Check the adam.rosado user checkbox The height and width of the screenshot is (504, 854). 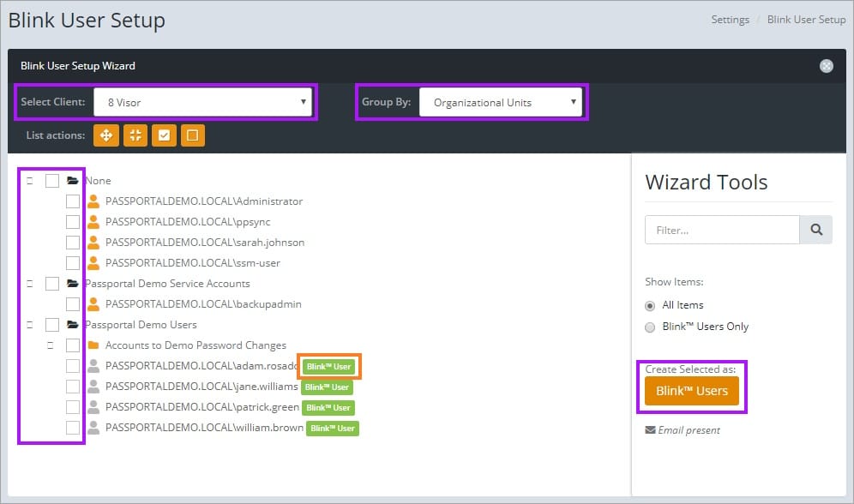click(x=72, y=366)
